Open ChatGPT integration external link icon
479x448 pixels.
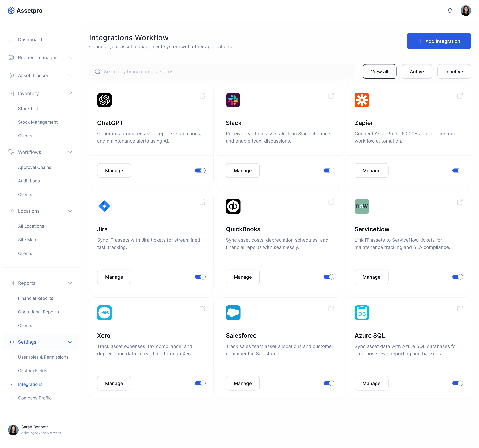(202, 96)
